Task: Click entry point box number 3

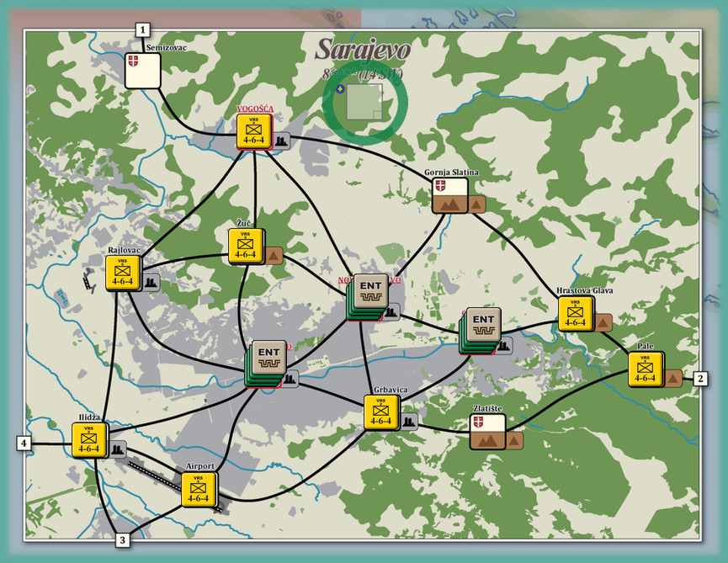Action: (x=123, y=540)
